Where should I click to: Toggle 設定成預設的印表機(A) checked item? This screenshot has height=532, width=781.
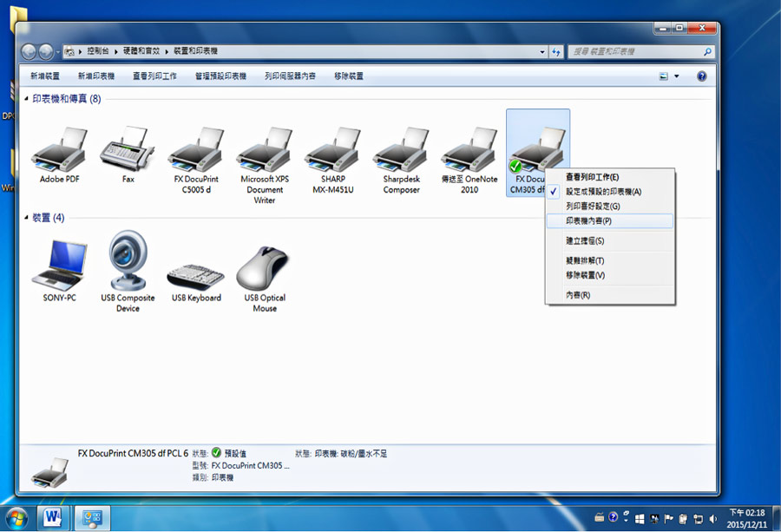pyautogui.click(x=610, y=192)
